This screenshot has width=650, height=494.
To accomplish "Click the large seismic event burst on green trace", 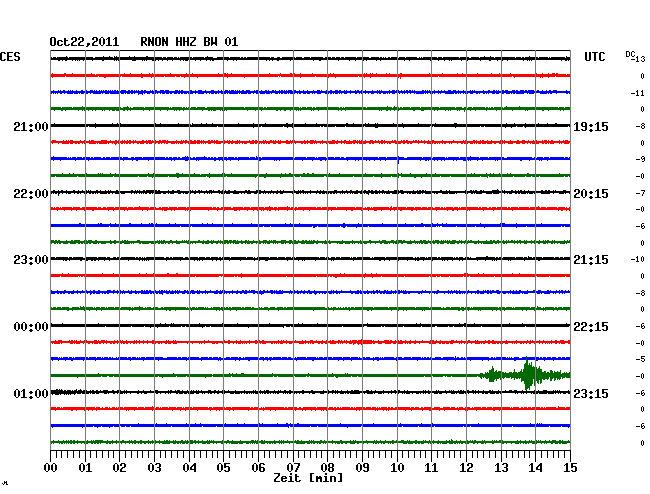I will pyautogui.click(x=527, y=374).
